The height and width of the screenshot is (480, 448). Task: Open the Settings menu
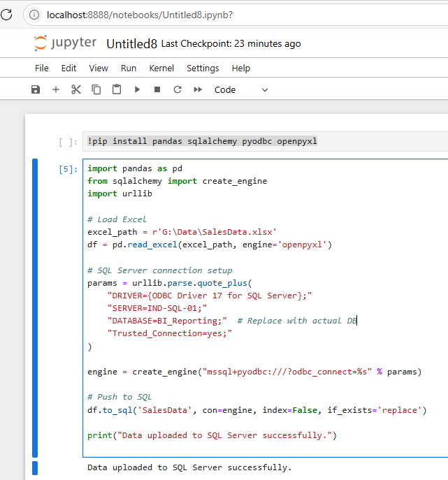(203, 68)
